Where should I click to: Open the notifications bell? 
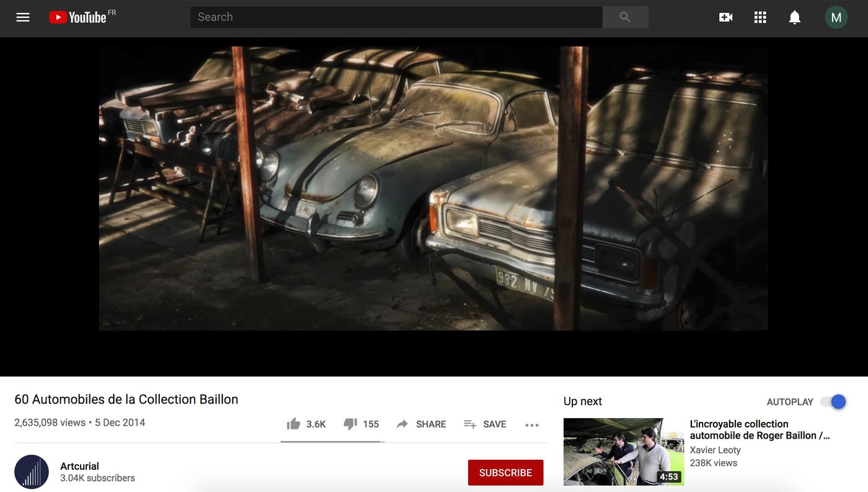pos(795,17)
